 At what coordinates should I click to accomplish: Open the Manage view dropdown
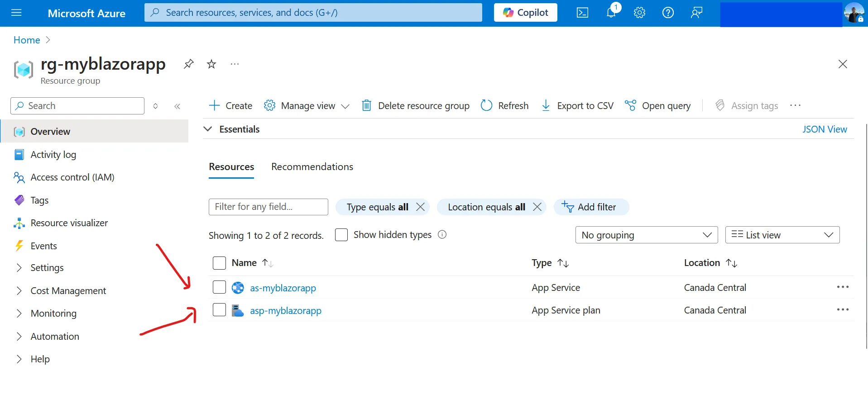pos(307,106)
